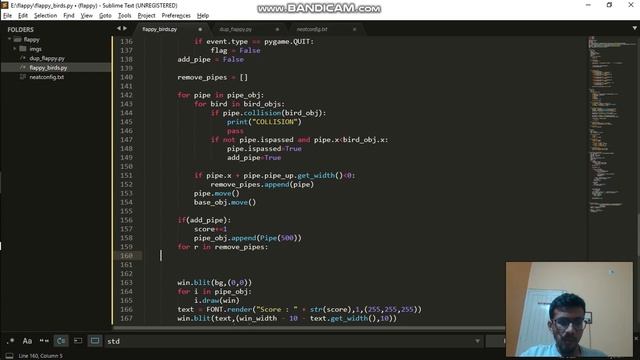Open the Goto menu

tap(105, 16)
